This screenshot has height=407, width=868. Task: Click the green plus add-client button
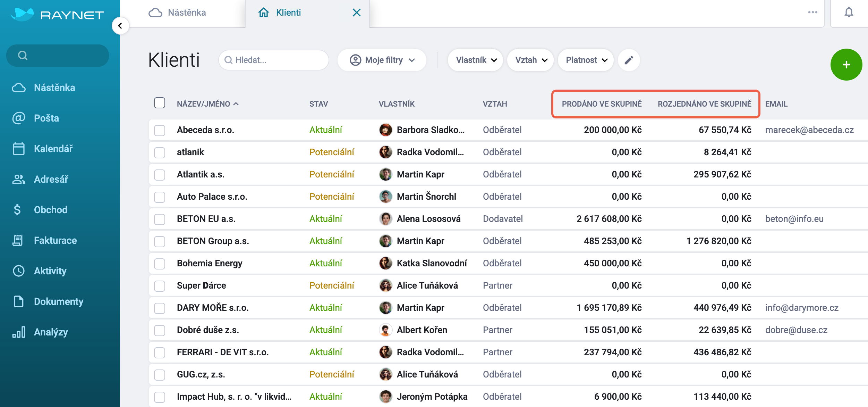point(846,65)
